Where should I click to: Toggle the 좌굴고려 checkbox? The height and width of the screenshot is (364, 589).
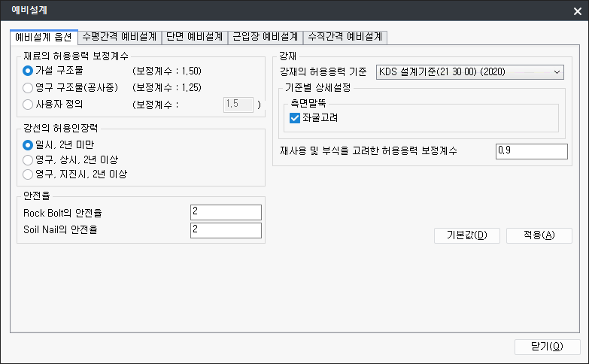click(295, 118)
